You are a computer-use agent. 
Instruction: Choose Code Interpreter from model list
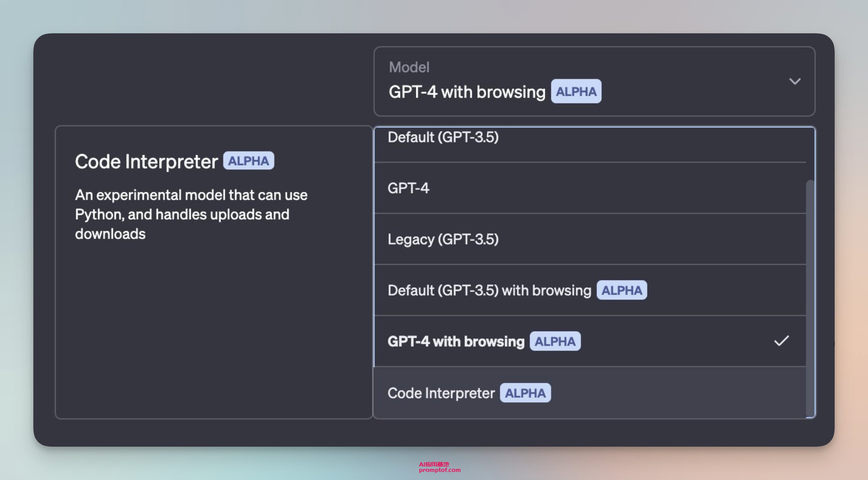pos(590,393)
